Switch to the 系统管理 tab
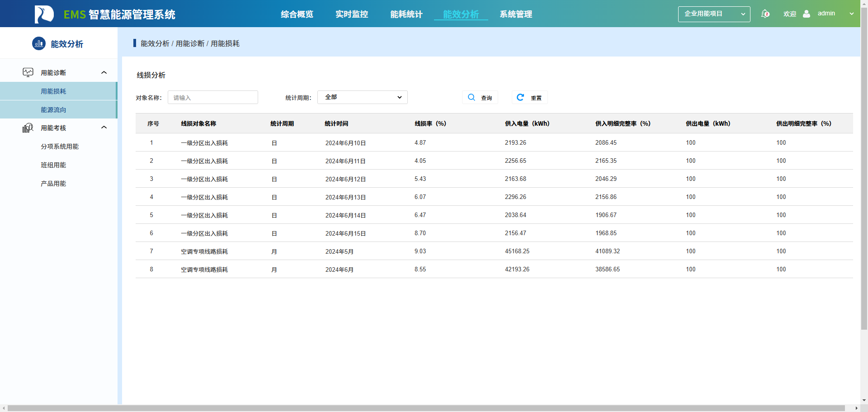The width and height of the screenshot is (868, 412). [516, 14]
